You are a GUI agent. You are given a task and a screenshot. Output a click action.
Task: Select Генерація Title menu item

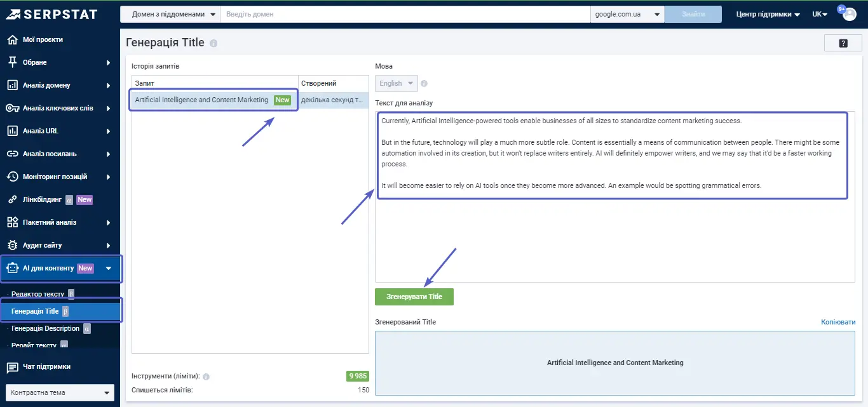60,311
